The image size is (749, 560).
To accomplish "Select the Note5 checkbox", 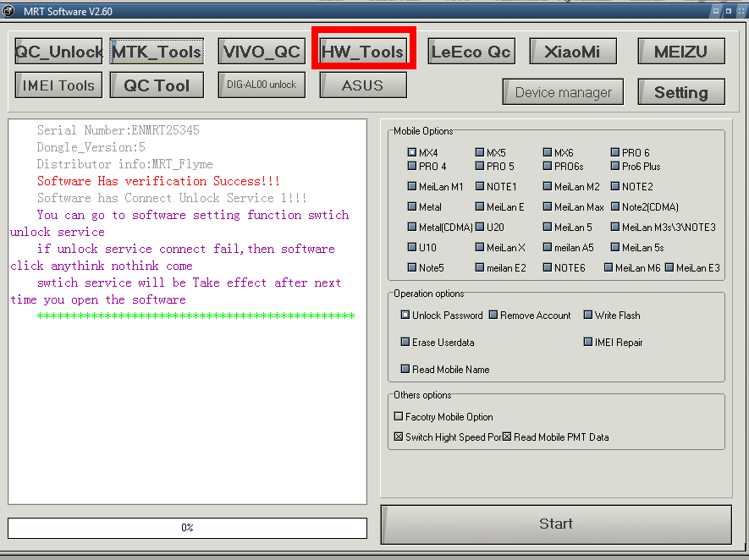I will (x=412, y=267).
